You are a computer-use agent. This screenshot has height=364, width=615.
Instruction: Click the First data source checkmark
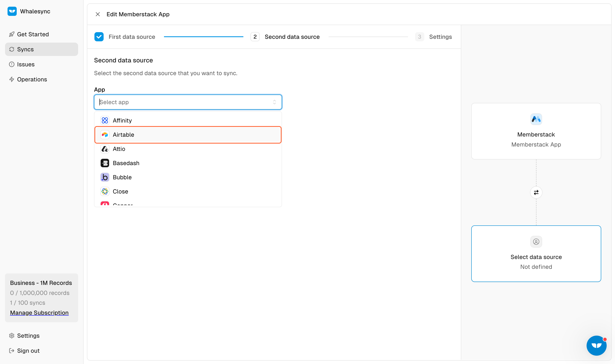[99, 37]
